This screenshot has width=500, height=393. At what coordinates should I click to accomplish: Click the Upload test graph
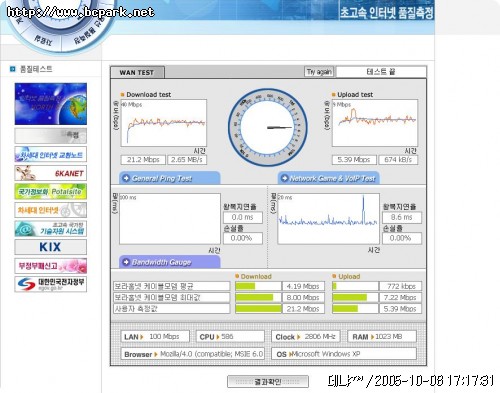(x=375, y=123)
